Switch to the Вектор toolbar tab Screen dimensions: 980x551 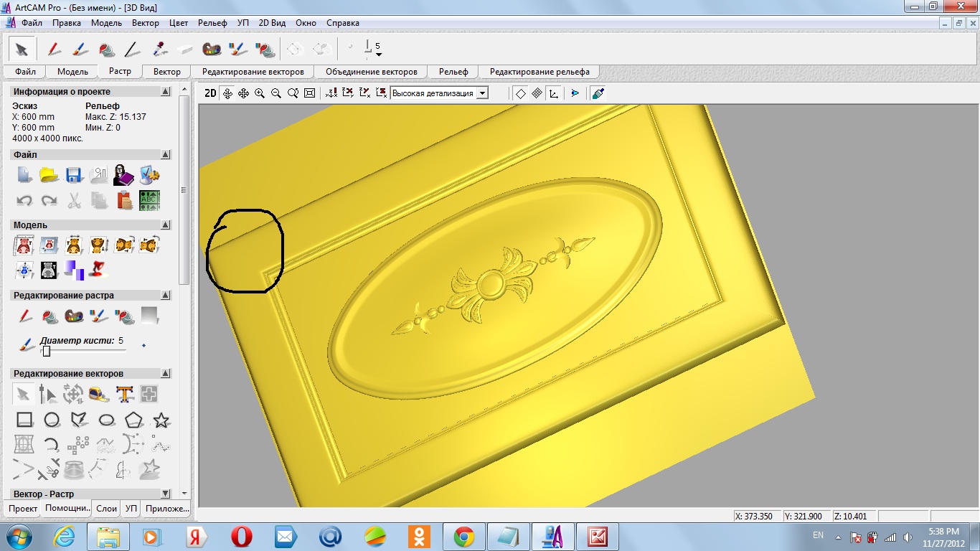167,72
